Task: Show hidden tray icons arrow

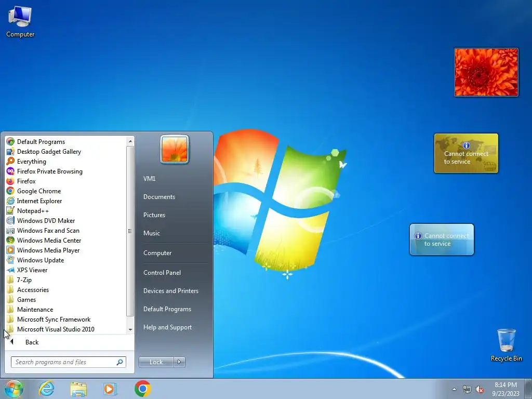Action: point(454,389)
